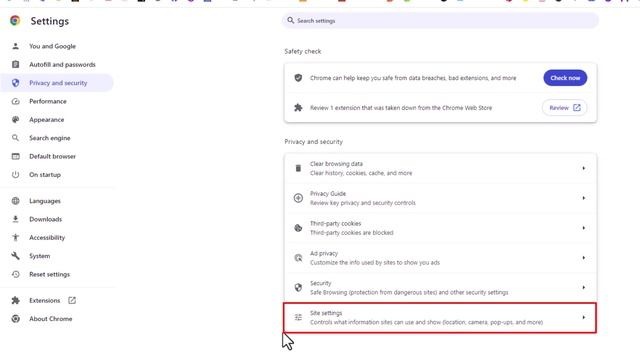This screenshot has height=360, width=640.
Task: Click the "Safe Browsing" description under Security
Action: coord(409,292)
